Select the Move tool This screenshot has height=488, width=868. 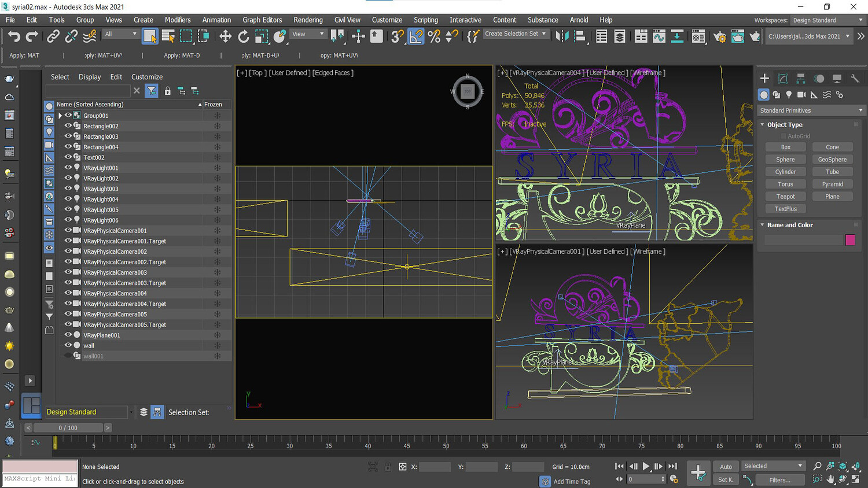tap(225, 36)
